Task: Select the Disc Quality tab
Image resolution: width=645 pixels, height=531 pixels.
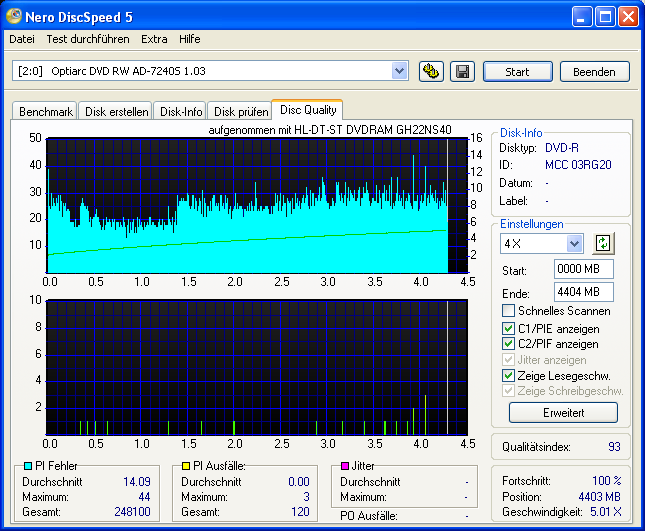Action: pyautogui.click(x=308, y=110)
